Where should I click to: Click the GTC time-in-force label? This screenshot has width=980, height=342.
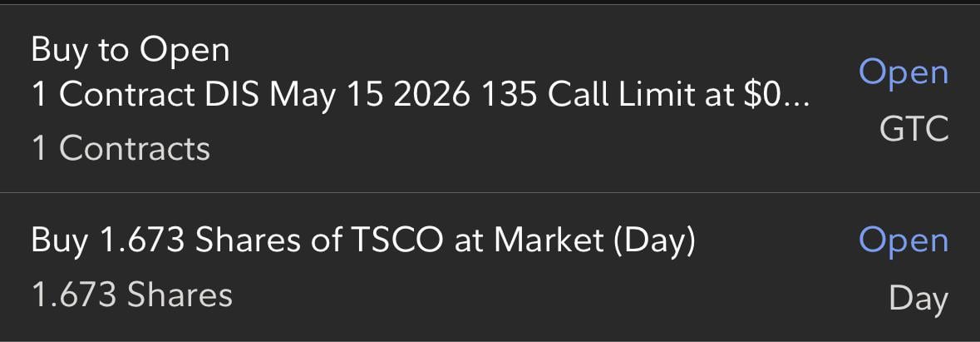tap(914, 129)
